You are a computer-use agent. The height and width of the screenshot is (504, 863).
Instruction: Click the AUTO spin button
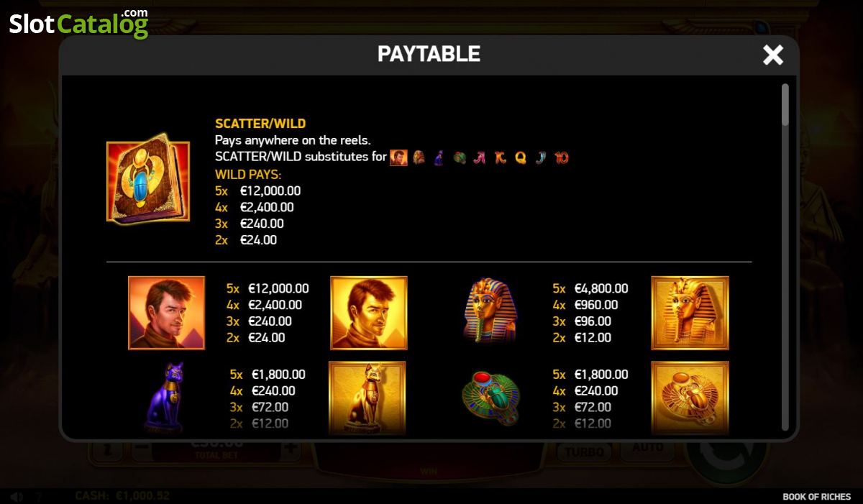coord(647,448)
